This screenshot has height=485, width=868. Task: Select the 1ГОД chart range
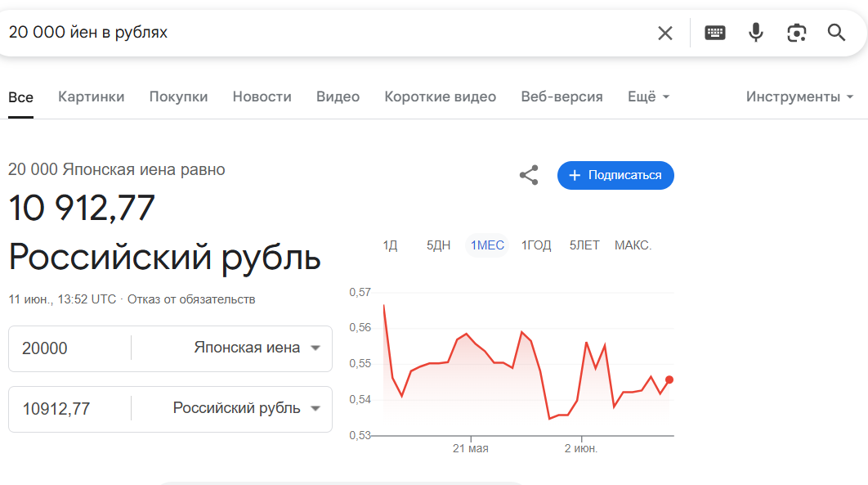(x=536, y=245)
